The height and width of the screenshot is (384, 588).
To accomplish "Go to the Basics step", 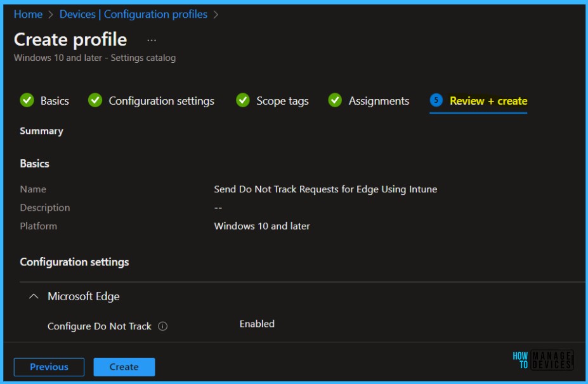I will pos(55,100).
